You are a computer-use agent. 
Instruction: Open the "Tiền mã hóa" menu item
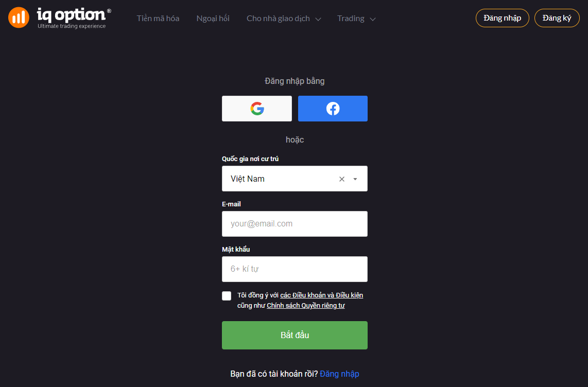(x=158, y=19)
